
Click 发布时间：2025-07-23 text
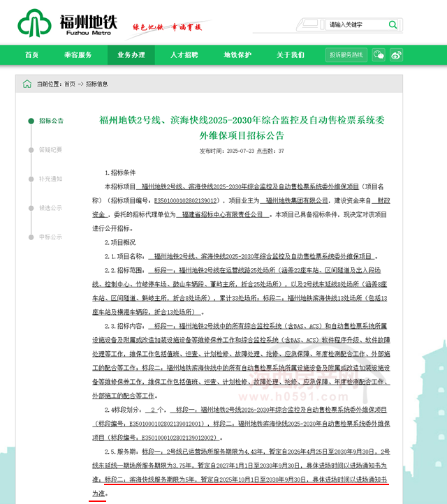pyautogui.click(x=227, y=151)
